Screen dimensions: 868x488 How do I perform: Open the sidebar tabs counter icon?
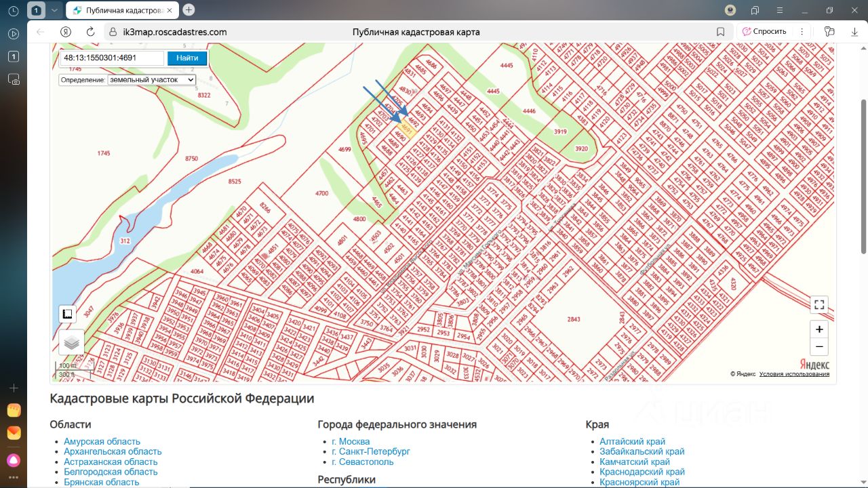[14, 57]
